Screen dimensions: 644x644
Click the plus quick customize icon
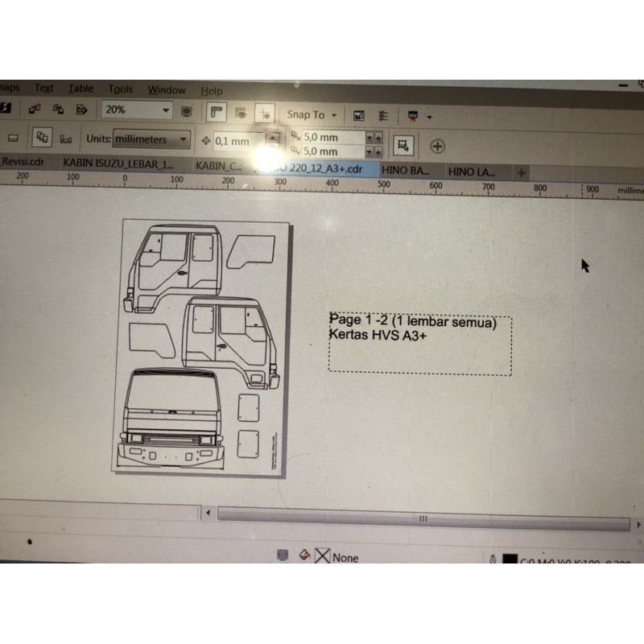pos(437,146)
